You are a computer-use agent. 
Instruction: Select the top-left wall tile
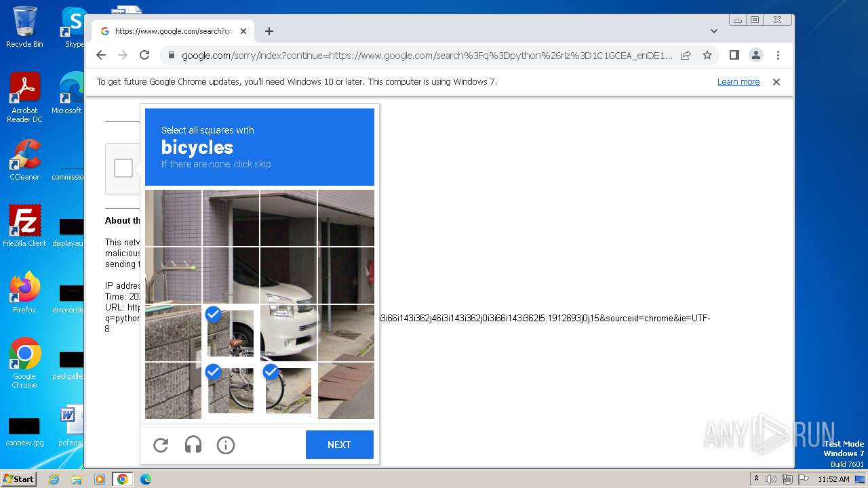[x=173, y=218]
